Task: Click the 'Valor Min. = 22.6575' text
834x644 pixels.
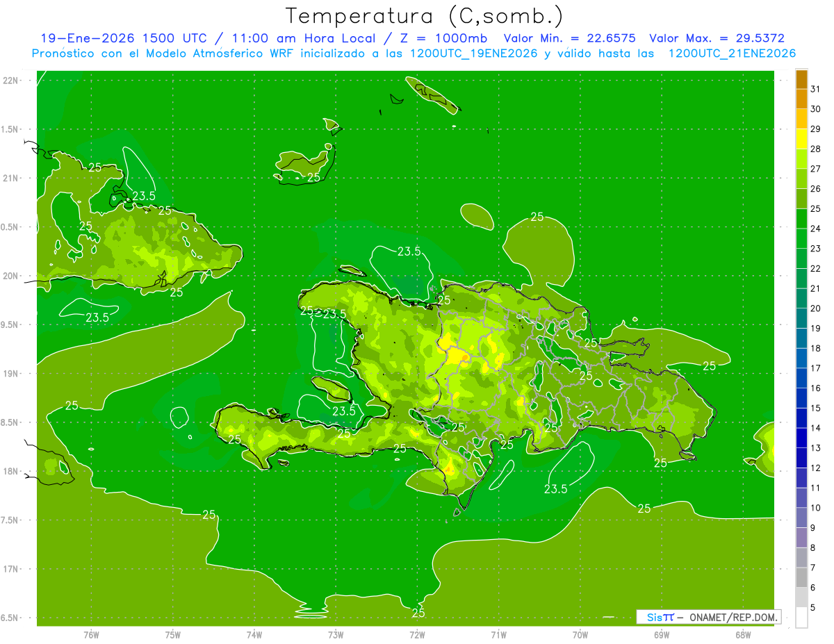Action: click(569, 39)
